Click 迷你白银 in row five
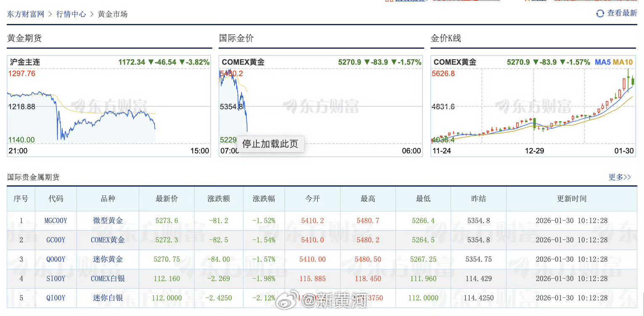The image size is (644, 316). pos(107,298)
